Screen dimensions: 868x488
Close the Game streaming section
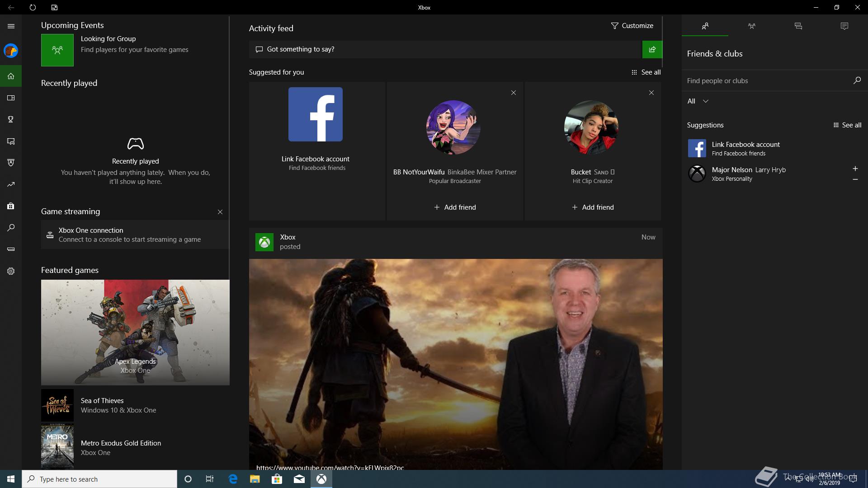coord(220,212)
